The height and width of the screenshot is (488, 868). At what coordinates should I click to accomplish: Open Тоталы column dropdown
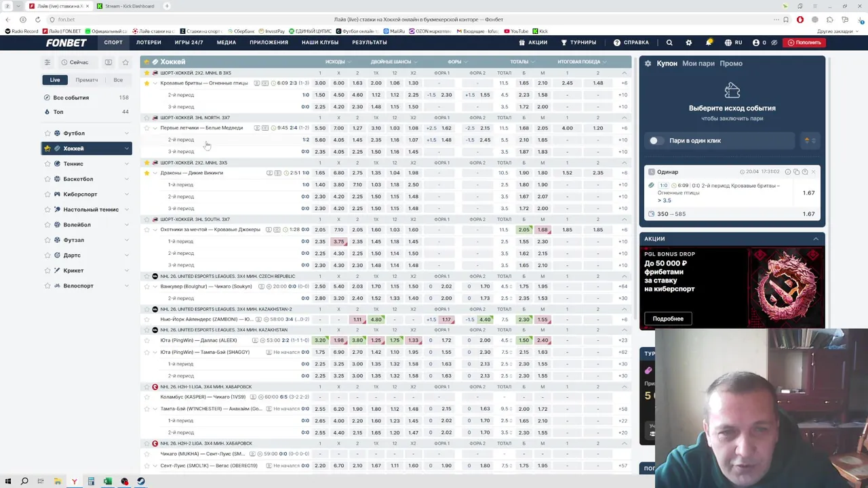(521, 62)
